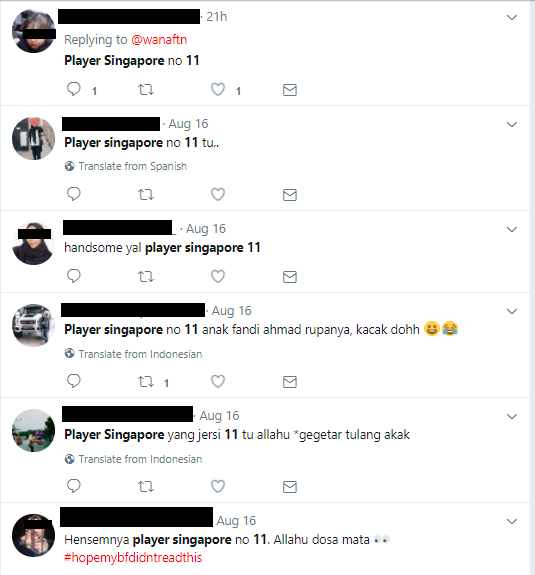Retweet the 'anak fandi ahmad' tweet
The image size is (535, 575).
point(146,381)
